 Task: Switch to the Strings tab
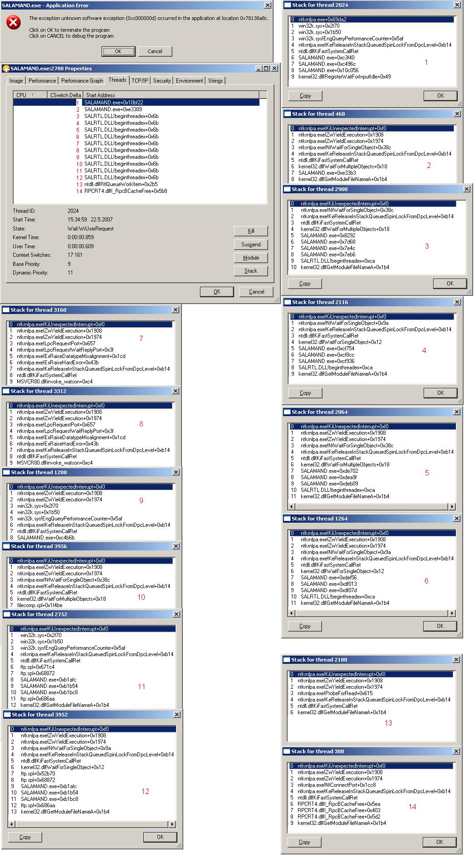pyautogui.click(x=215, y=81)
